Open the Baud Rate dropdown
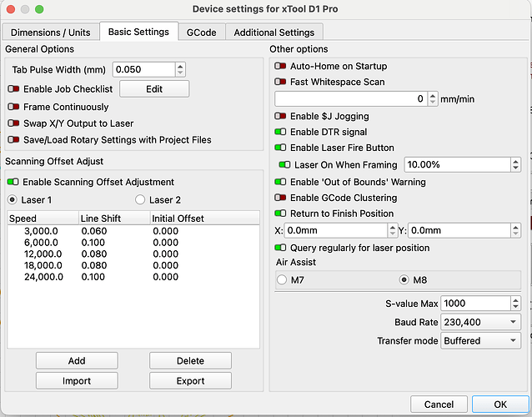 480,322
